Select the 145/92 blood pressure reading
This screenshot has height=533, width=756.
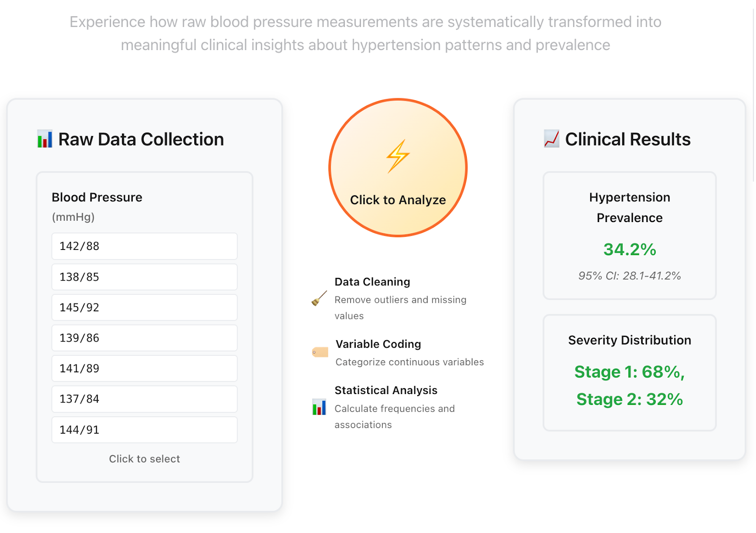click(x=144, y=307)
